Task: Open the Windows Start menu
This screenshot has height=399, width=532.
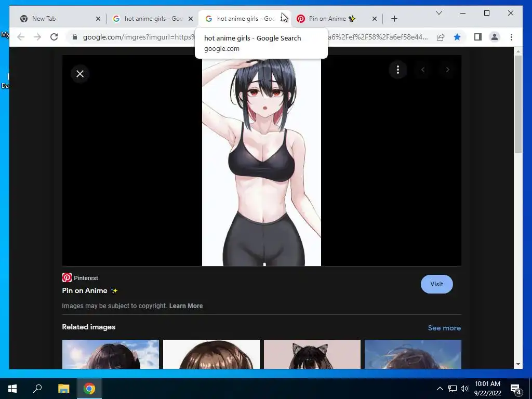Action: (12, 389)
